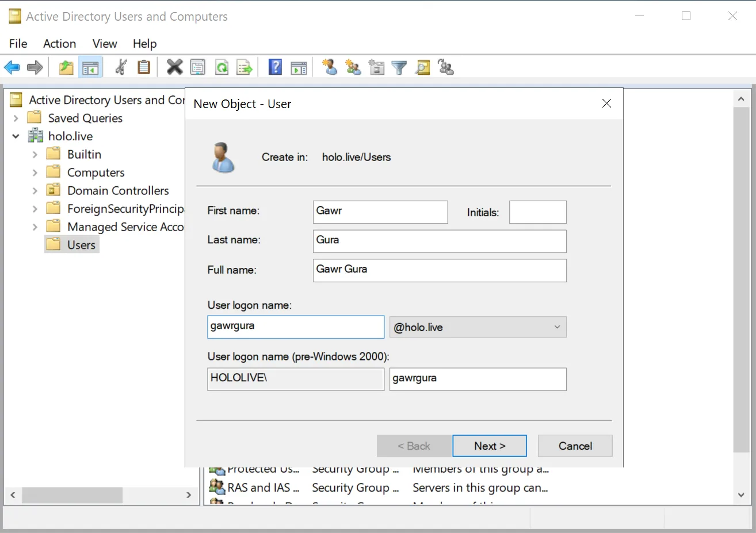Open the File menu
The height and width of the screenshot is (533, 756).
coord(18,44)
